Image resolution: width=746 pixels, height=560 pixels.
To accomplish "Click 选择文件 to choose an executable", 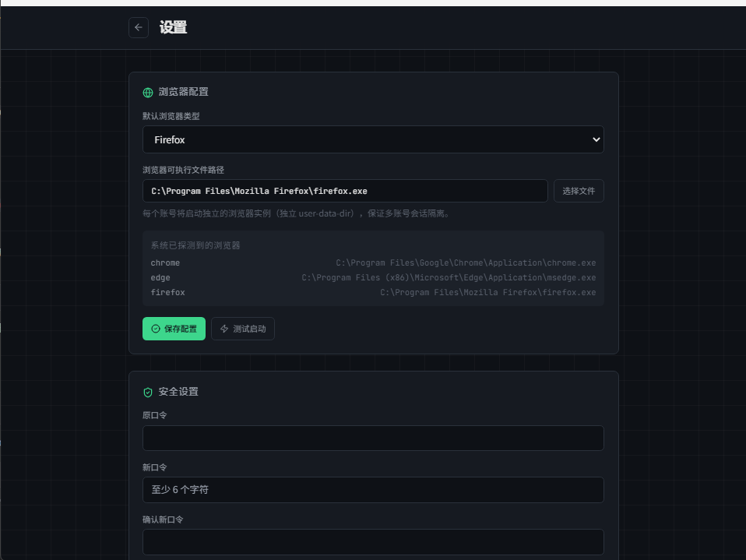I will tap(579, 191).
